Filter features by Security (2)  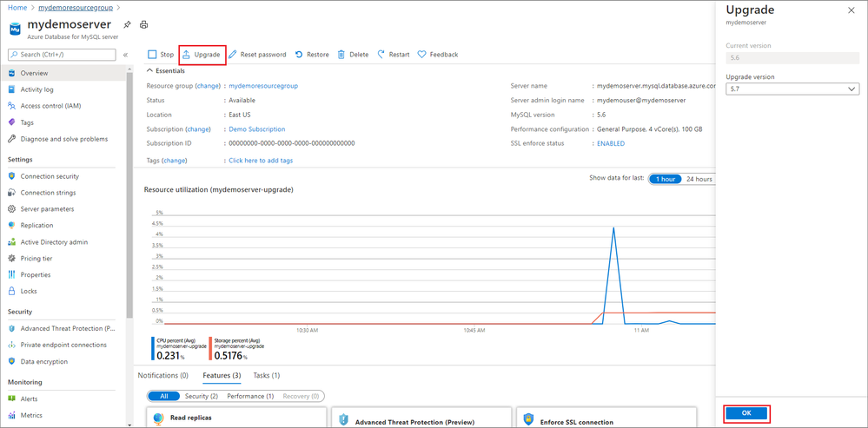(201, 396)
